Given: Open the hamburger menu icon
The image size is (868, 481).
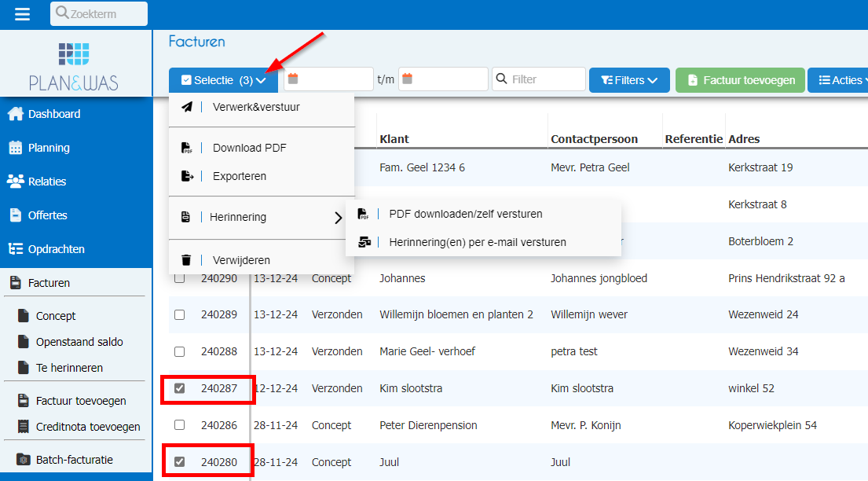Looking at the screenshot, I should [x=22, y=14].
